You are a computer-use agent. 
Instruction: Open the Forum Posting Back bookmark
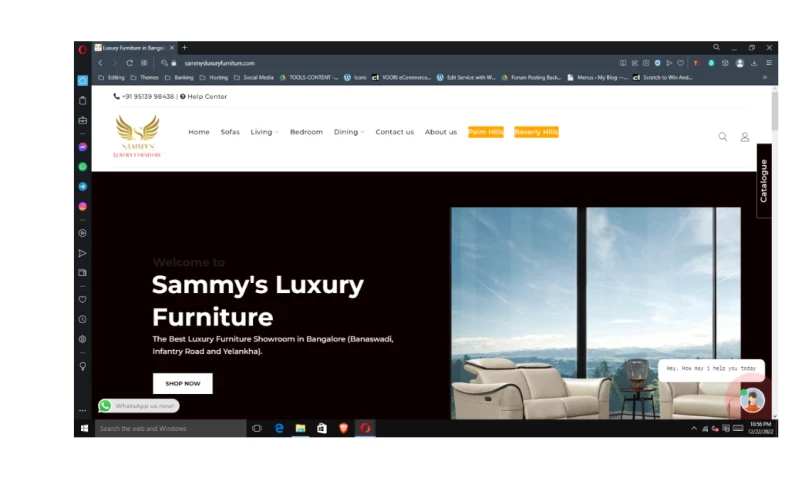[x=531, y=78]
